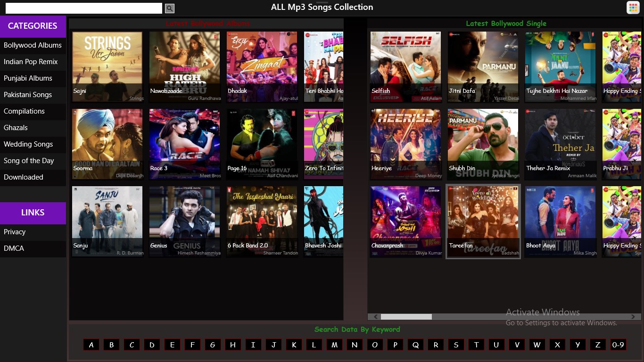Open the Jitni Dafa single

tap(483, 67)
